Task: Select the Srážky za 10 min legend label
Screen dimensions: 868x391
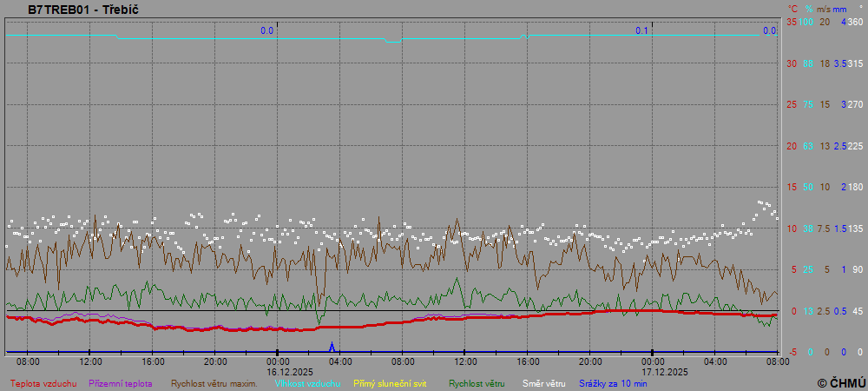Action: (x=613, y=383)
